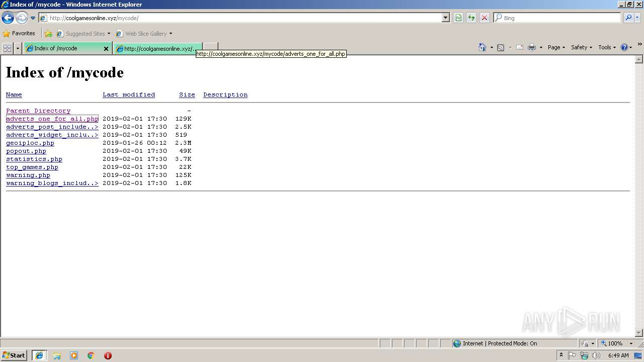Open warning_blogs_includ file link

(52, 183)
